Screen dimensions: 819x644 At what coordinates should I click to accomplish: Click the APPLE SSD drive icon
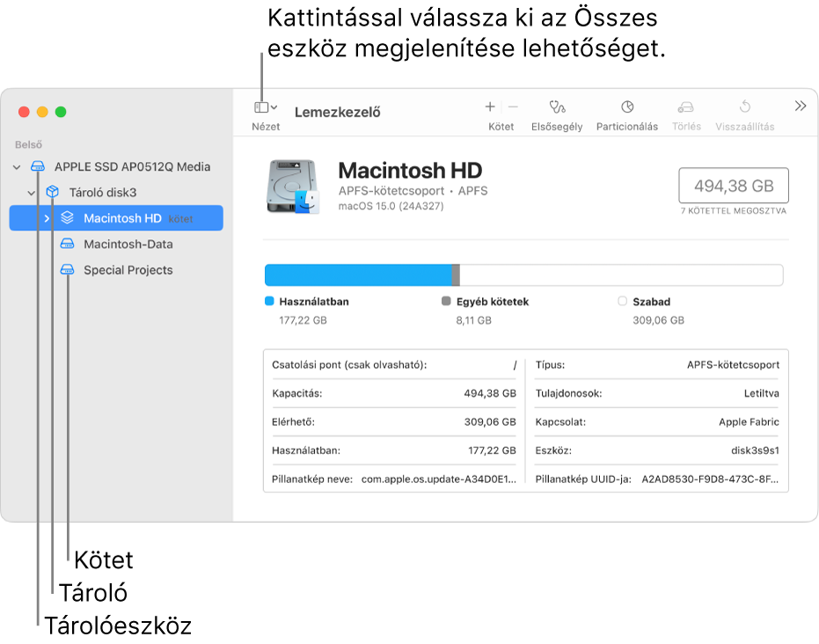[x=38, y=166]
